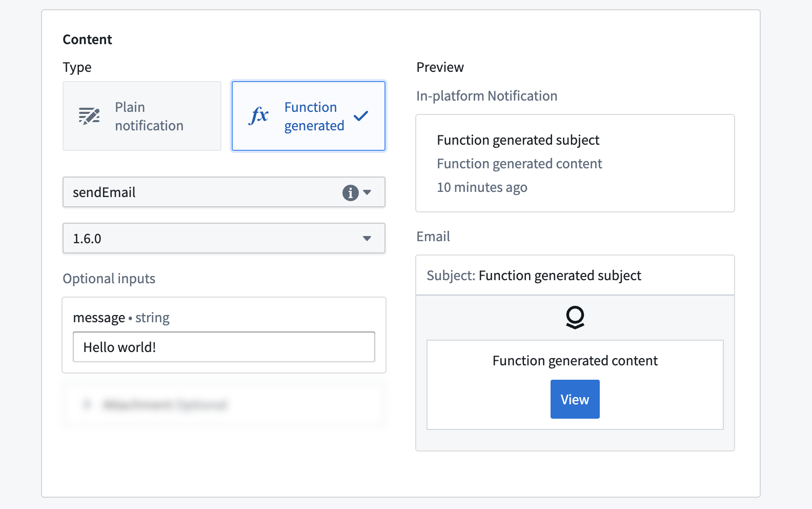Image resolution: width=812 pixels, height=509 pixels.
Task: Click the logo icon in email preview
Action: coord(575,318)
